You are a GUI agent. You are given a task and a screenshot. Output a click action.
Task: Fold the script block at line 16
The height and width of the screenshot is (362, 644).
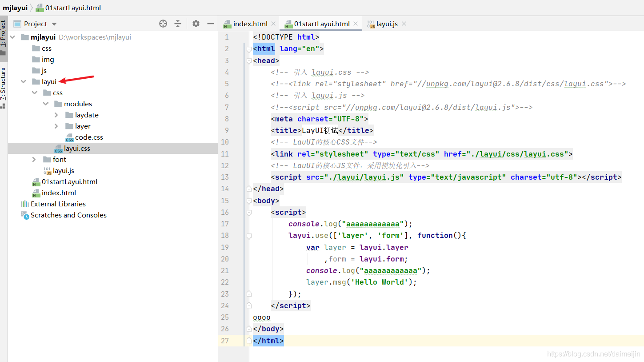click(249, 213)
